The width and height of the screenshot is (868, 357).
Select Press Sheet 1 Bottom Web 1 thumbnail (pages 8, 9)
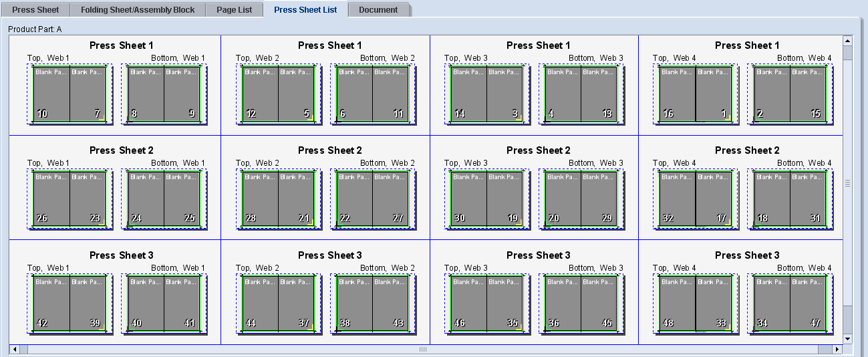(164, 94)
